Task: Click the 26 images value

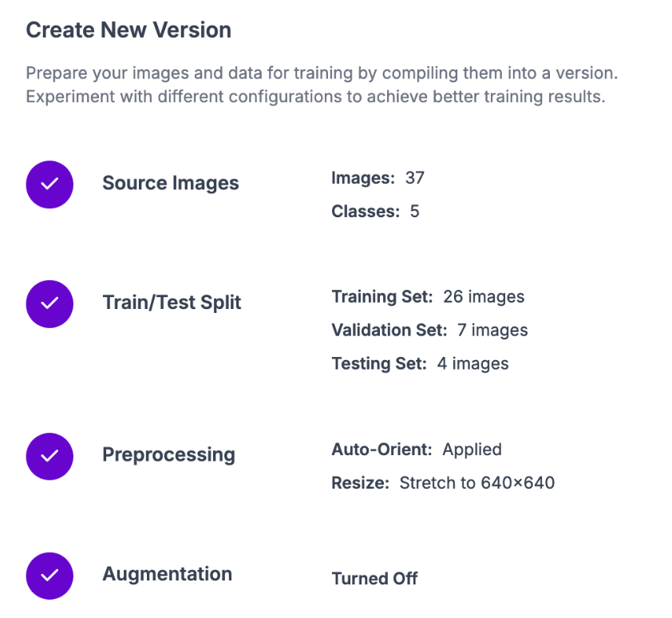Action: pos(484,297)
